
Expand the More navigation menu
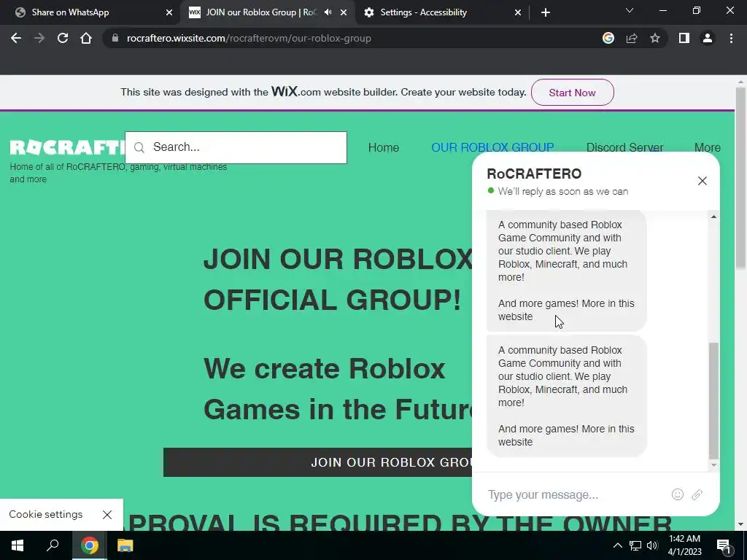[x=708, y=147]
